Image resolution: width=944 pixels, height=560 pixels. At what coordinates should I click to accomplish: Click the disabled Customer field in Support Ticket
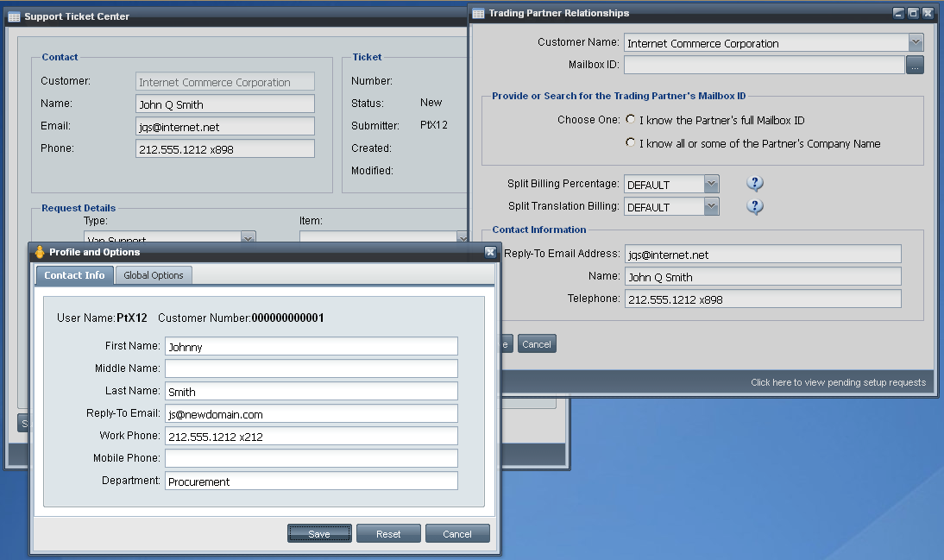pyautogui.click(x=225, y=81)
